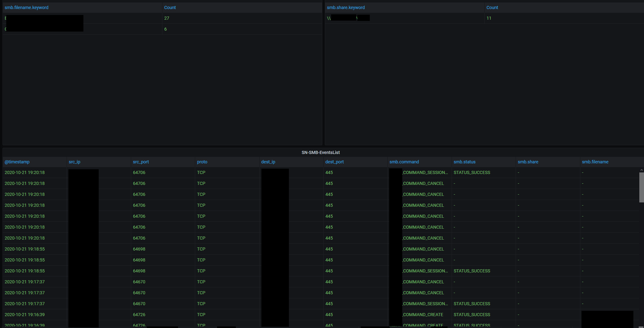
Task: Click timestamp of the 19:18:55 STATUS_SUCCESS row
Action: 25,271
